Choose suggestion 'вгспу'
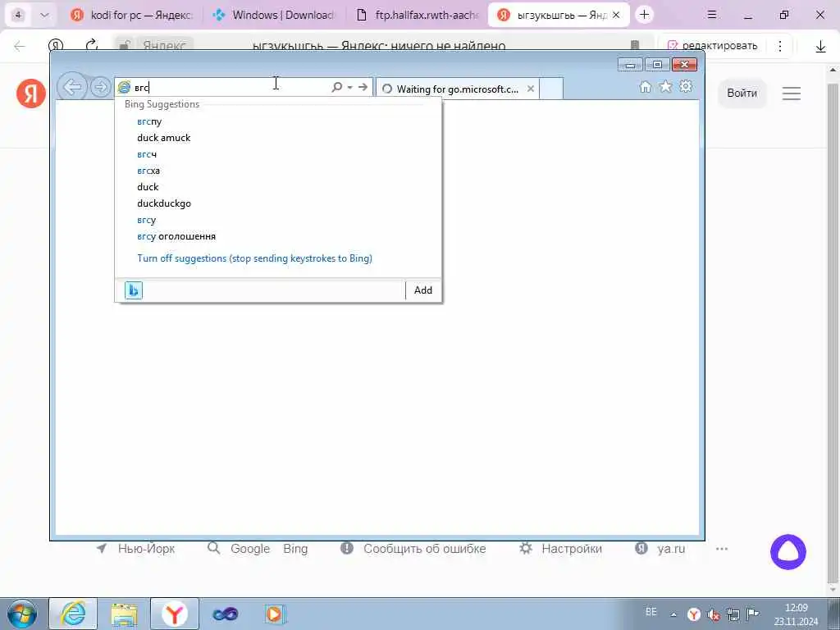This screenshot has height=630, width=840. (149, 121)
